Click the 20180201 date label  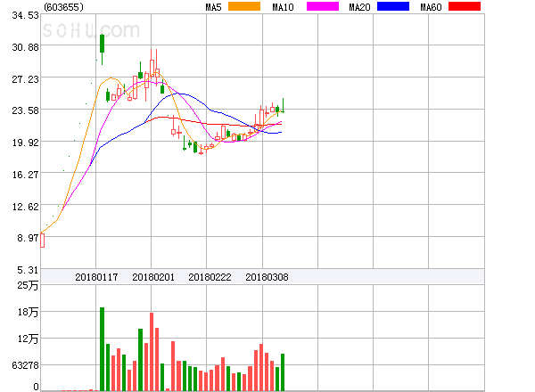point(153,277)
